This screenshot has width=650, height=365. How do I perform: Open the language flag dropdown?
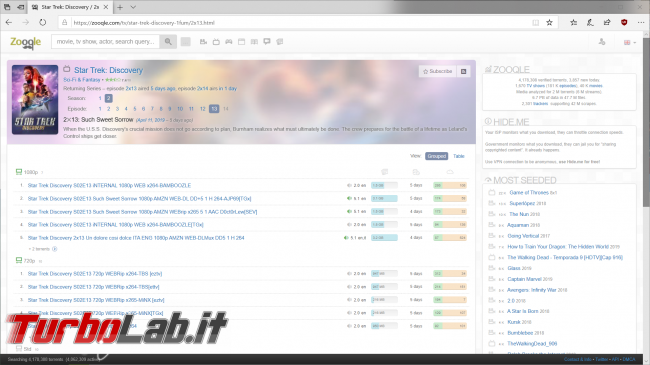[630, 42]
